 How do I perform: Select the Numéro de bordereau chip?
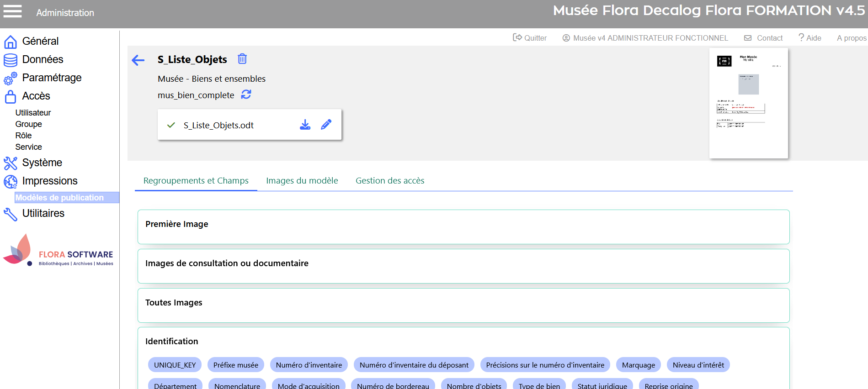tap(393, 384)
